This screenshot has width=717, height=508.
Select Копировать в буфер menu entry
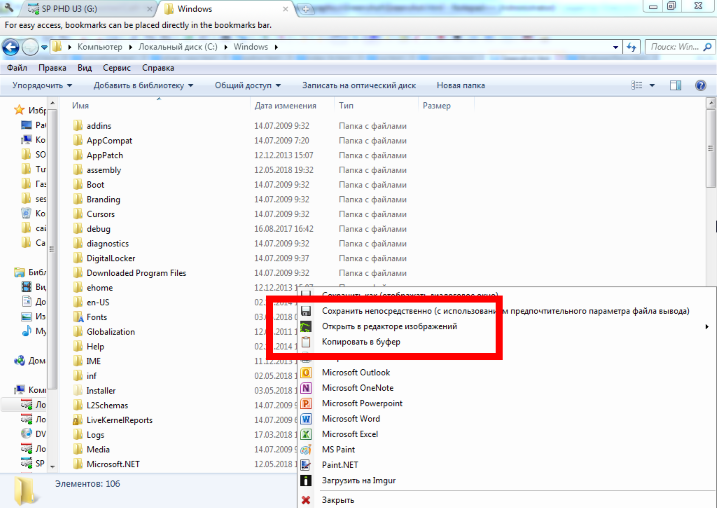click(360, 342)
